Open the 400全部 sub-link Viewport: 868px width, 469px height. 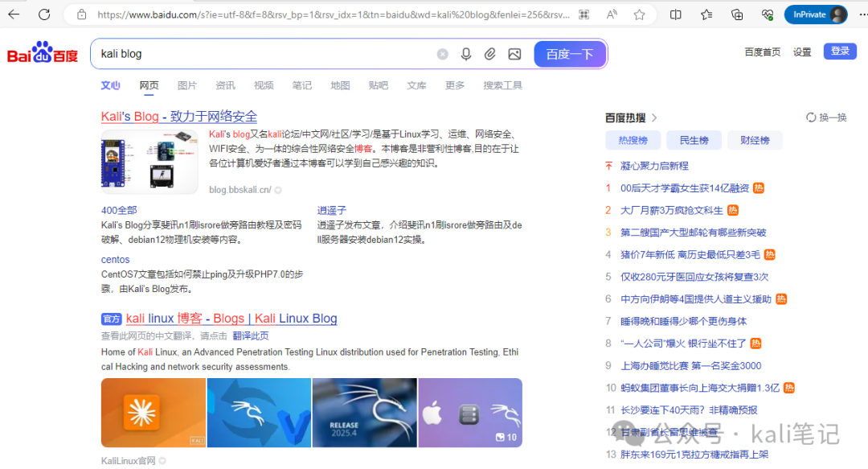tap(119, 210)
